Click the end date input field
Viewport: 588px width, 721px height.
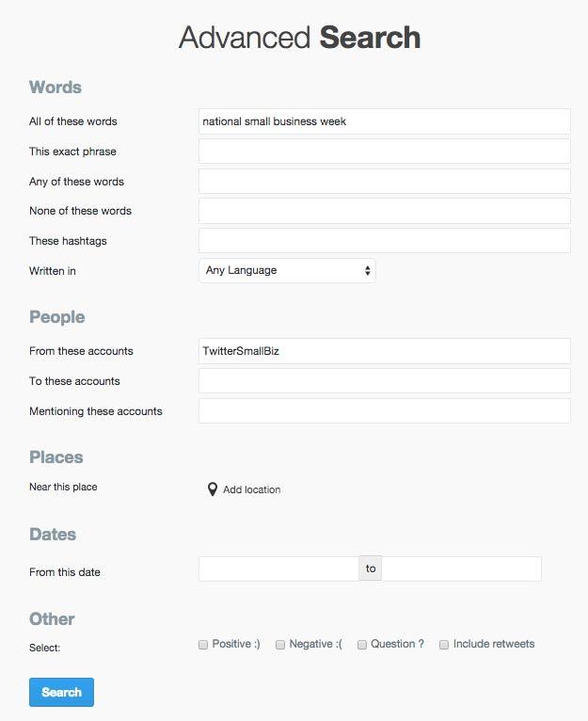click(461, 569)
